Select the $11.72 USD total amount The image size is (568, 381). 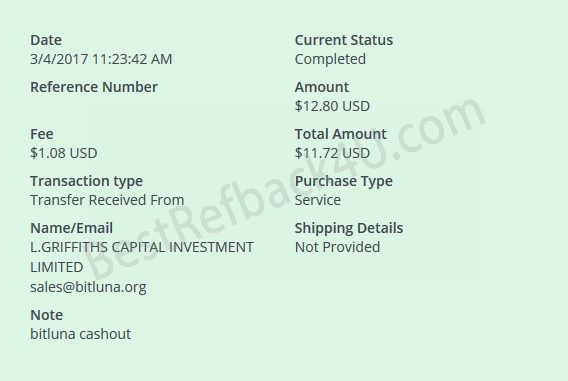tap(332, 153)
